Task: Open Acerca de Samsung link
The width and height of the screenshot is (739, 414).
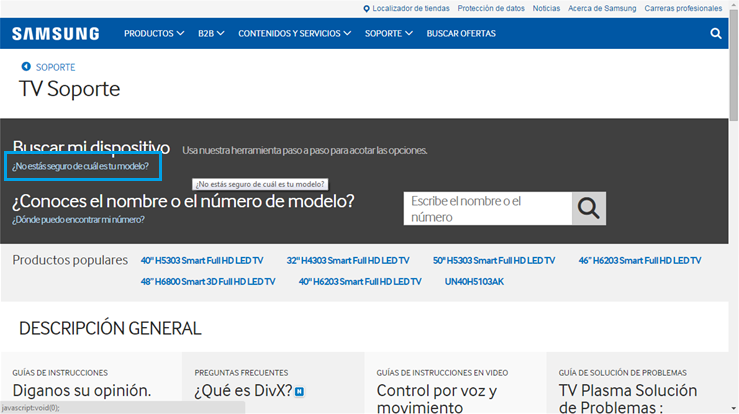Action: 602,8
